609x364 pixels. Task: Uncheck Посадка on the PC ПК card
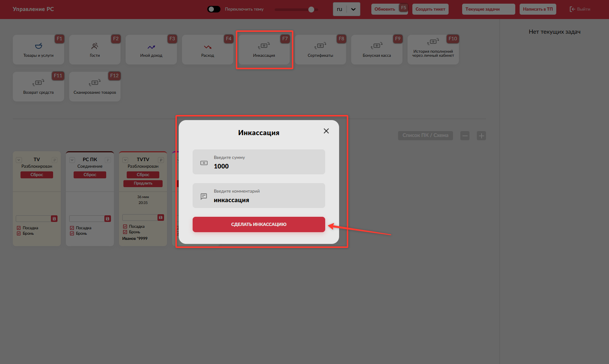pyautogui.click(x=72, y=228)
